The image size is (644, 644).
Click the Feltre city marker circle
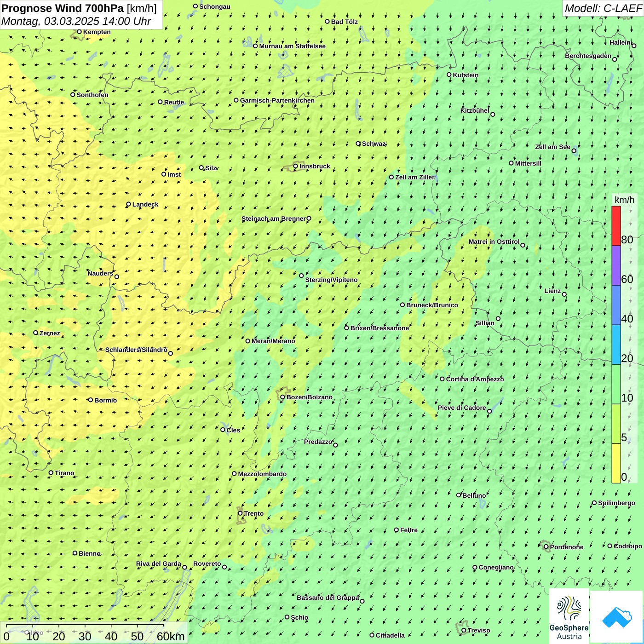click(397, 530)
